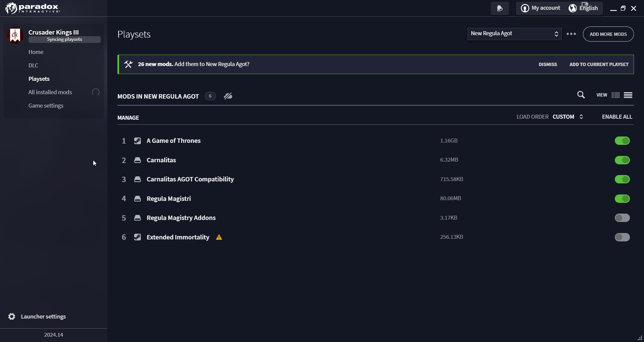This screenshot has height=342, width=644.
Task: Click the 1.16GB size value
Action: pyautogui.click(x=449, y=141)
